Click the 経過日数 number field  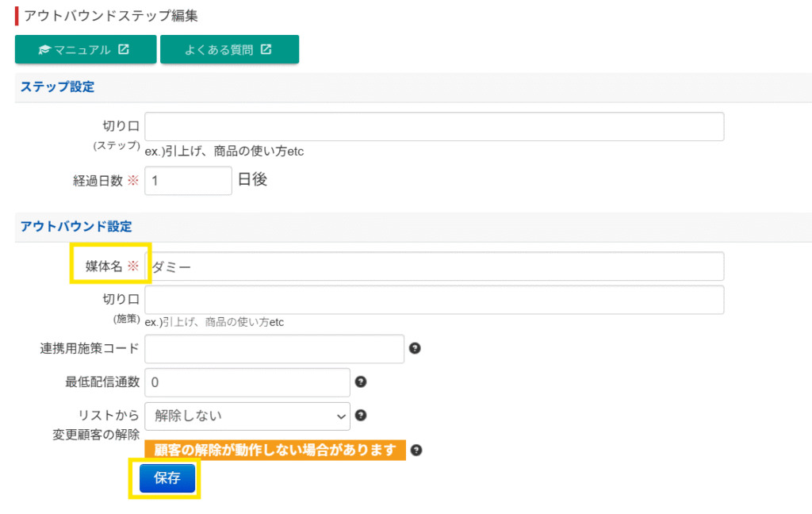[x=188, y=180]
